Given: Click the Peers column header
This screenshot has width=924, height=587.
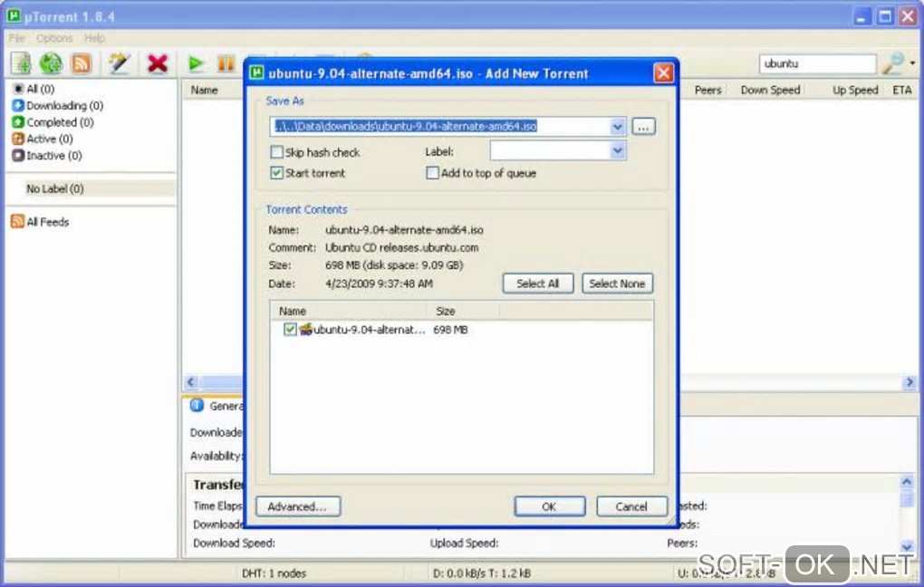Looking at the screenshot, I should (x=707, y=91).
